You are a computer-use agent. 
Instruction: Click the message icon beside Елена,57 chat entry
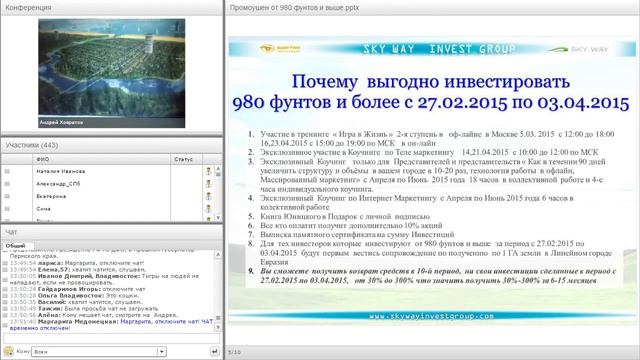(x=5, y=270)
